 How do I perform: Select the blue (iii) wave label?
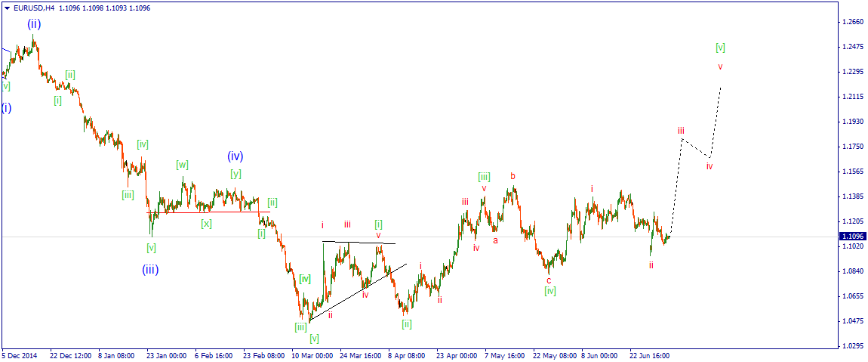point(150,270)
